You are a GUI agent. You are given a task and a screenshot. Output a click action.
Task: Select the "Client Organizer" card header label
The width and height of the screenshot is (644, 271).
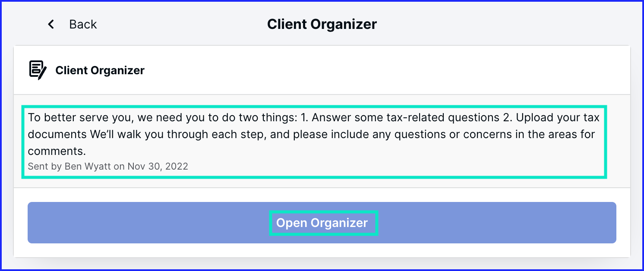click(x=100, y=70)
